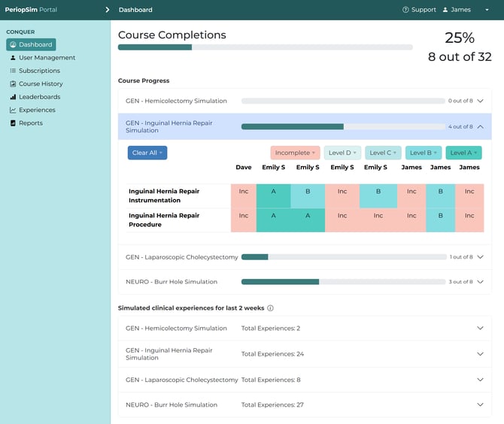The image size is (504, 424).
Task: Click the Dave column header
Action: tap(244, 168)
